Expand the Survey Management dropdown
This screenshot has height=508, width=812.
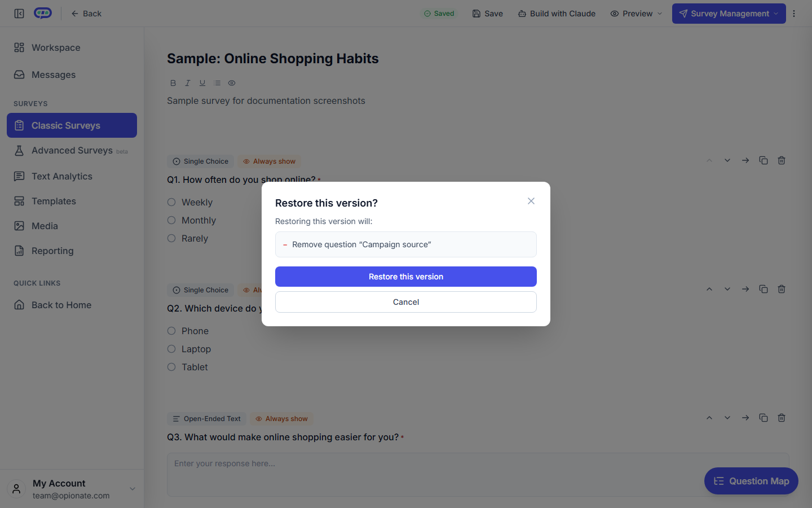(729, 14)
